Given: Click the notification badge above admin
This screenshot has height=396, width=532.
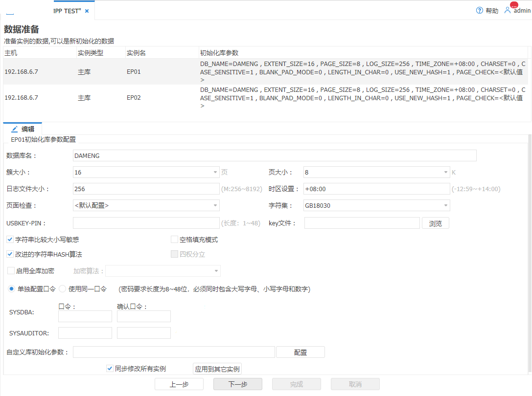Looking at the screenshot, I should (514, 4).
